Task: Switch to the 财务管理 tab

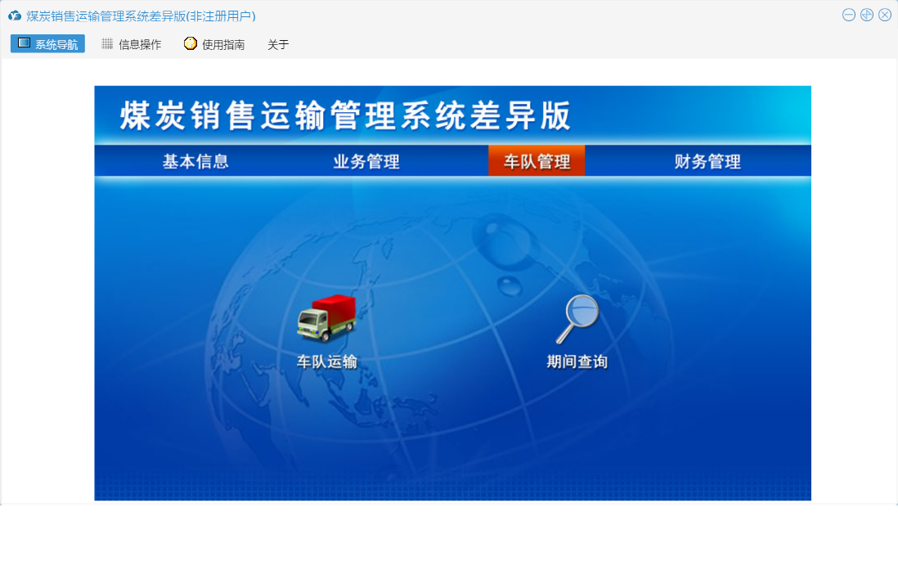Action: tap(707, 161)
